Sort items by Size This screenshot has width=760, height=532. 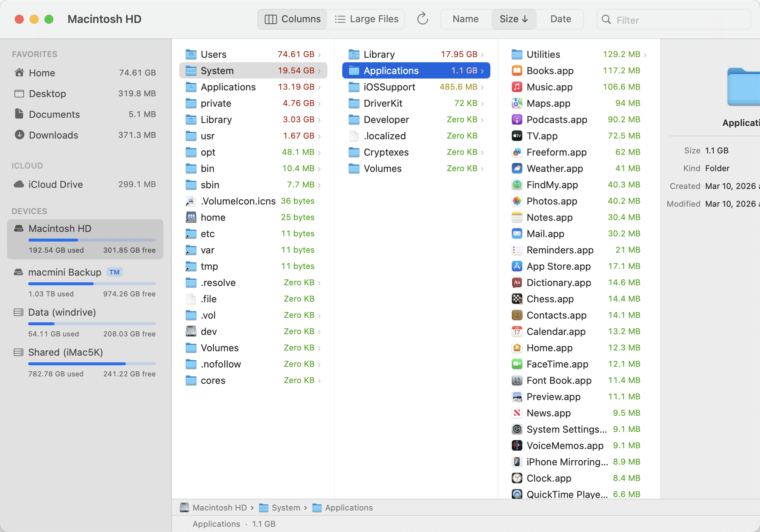[x=514, y=19]
